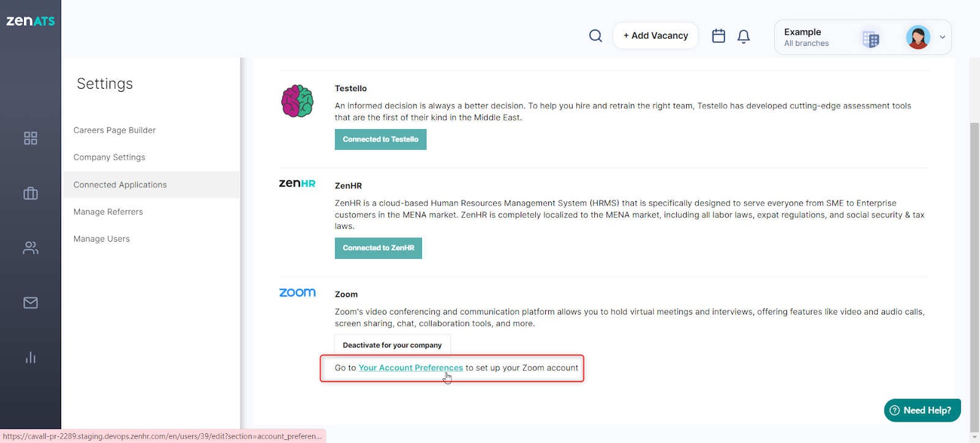The image size is (980, 443).
Task: Open the dashboard grid icon in sidebar
Action: (31, 138)
